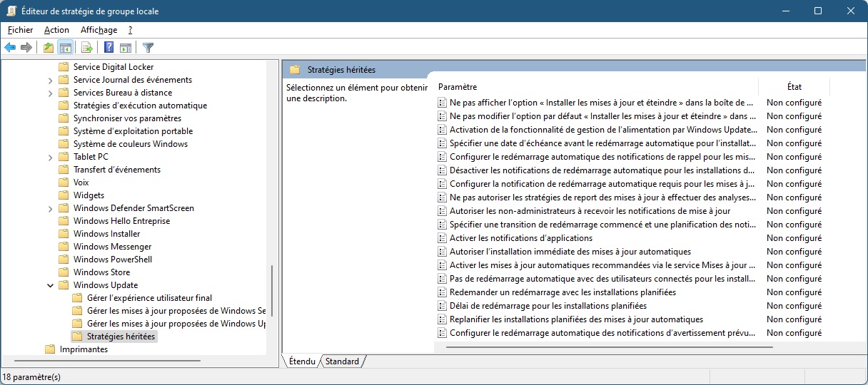Select Gérer l'expérience utilisateur final folder
Viewport: 868px width, 385px height.
click(x=149, y=298)
